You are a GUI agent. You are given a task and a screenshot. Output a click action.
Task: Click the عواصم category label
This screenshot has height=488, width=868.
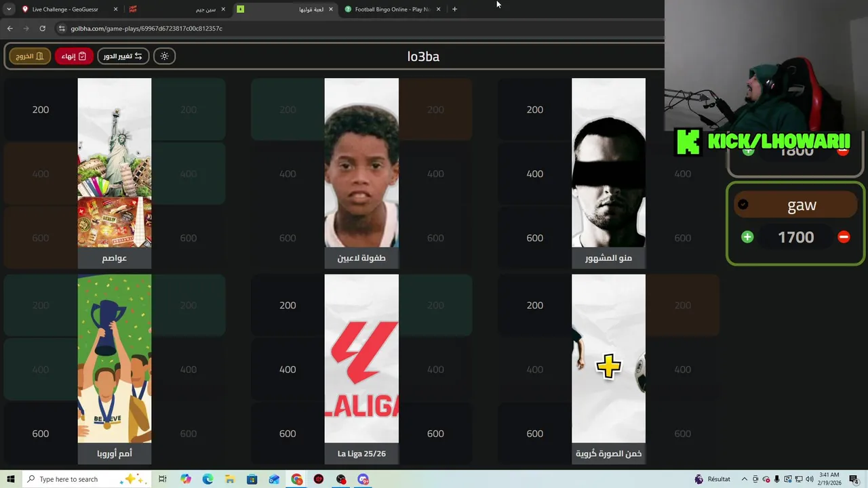pyautogui.click(x=115, y=258)
